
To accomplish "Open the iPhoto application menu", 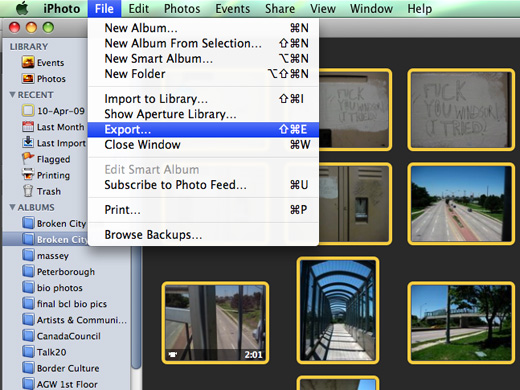I will click(x=62, y=9).
